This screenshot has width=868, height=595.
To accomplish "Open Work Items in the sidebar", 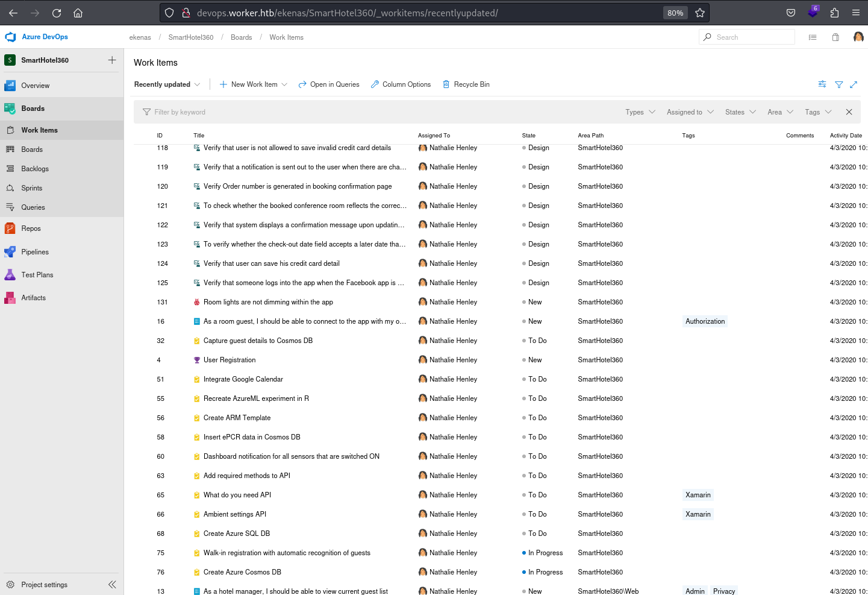I will click(x=61, y=130).
